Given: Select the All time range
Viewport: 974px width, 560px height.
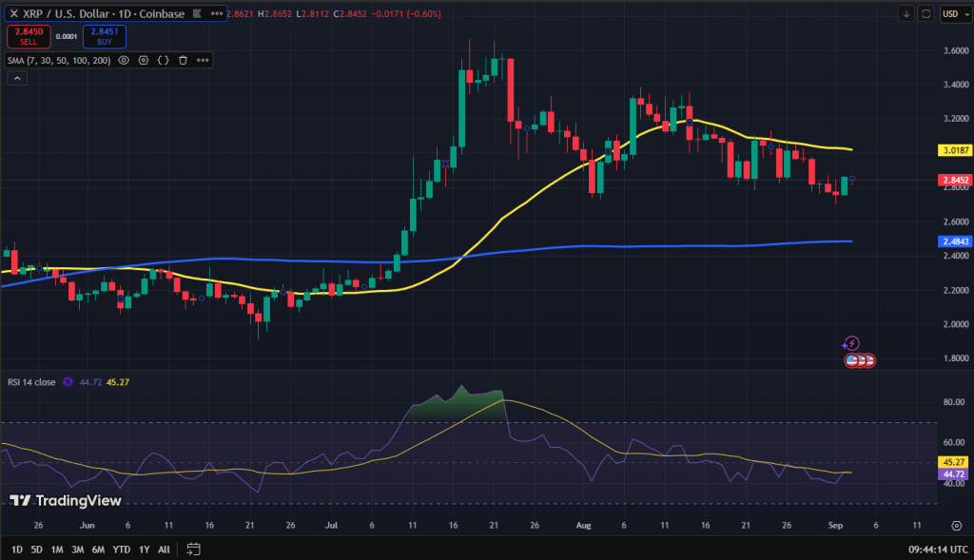Looking at the screenshot, I should tap(164, 550).
